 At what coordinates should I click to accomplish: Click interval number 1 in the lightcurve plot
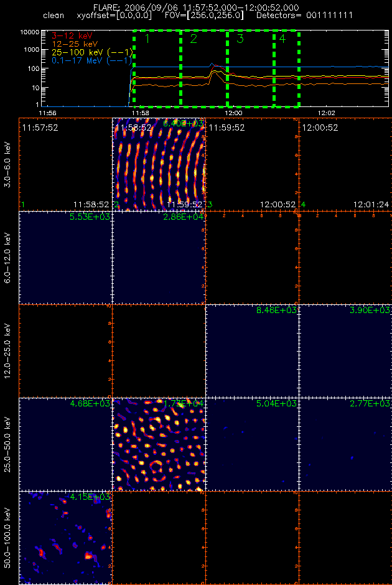pos(147,39)
